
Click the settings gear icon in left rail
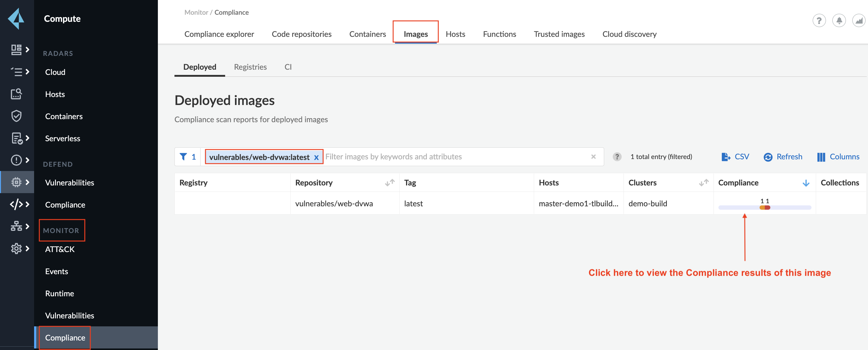coord(16,249)
